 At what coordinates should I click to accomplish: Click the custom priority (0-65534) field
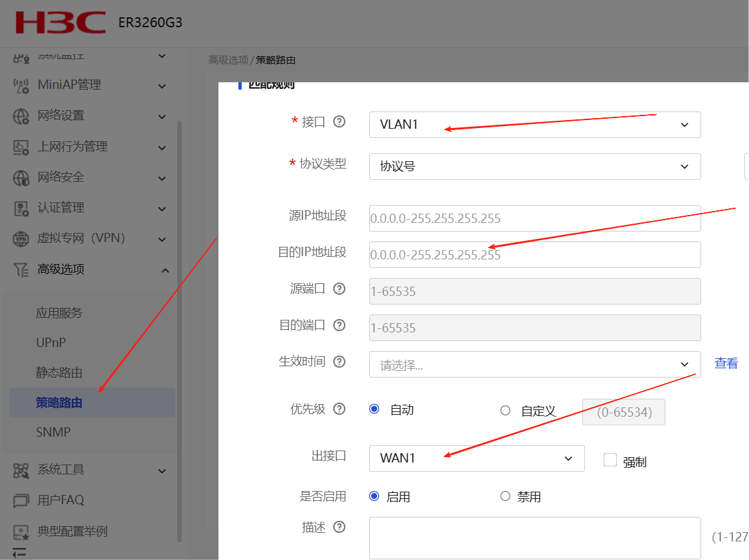624,412
